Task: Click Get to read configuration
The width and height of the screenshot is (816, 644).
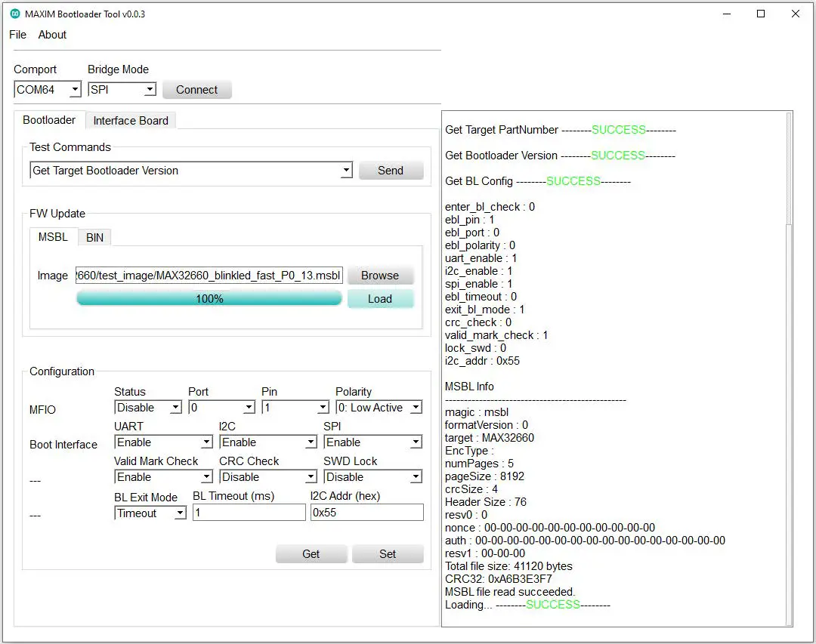Action: (x=311, y=553)
